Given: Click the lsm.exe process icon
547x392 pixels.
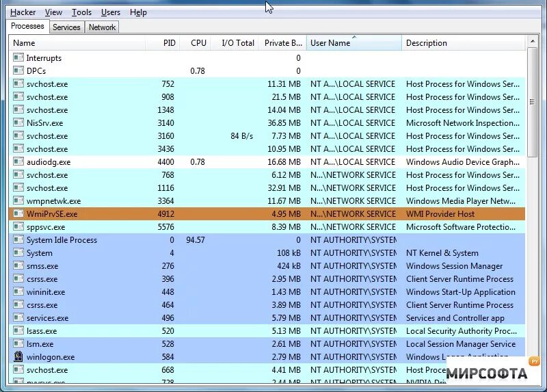Looking at the screenshot, I should click(x=18, y=343).
